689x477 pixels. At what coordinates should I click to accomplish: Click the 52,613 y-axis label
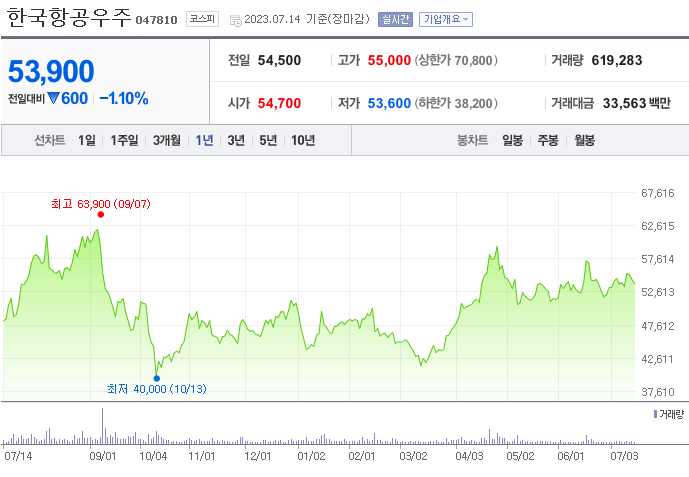pos(657,292)
